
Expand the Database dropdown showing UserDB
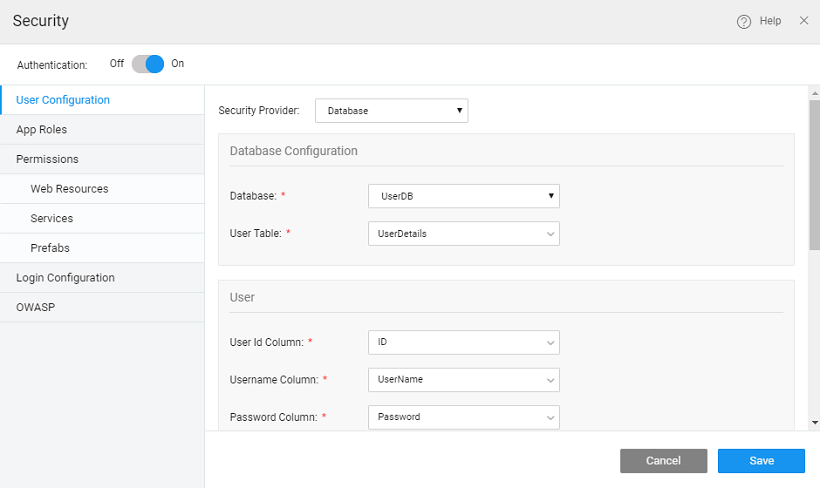click(463, 196)
